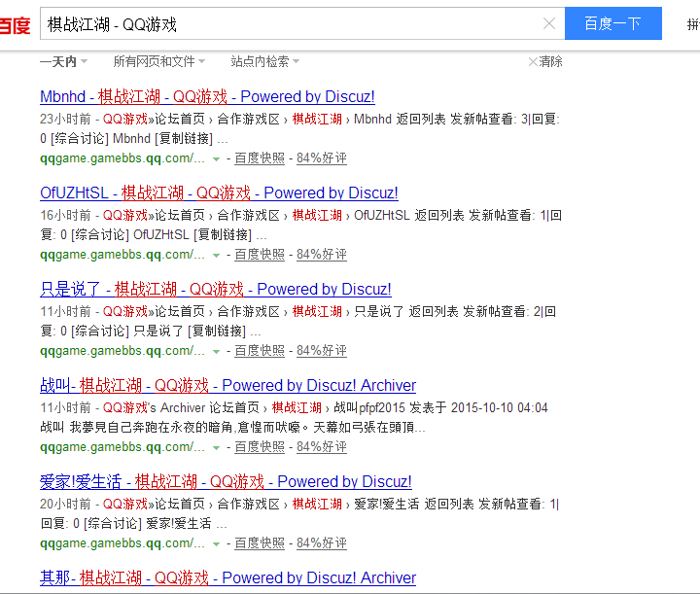This screenshot has width=700, height=594.
Task: Click 84%好评 rating under 战叫 result
Action: point(322,447)
